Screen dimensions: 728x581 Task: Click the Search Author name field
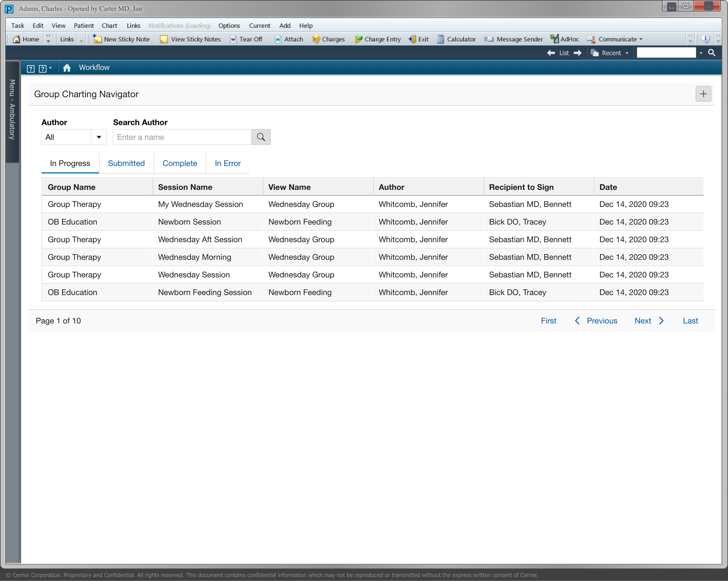tap(182, 137)
